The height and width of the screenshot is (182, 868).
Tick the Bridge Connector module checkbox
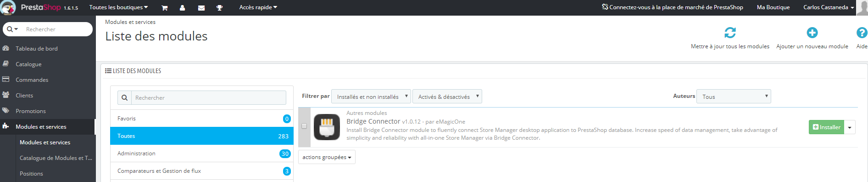[x=304, y=126]
